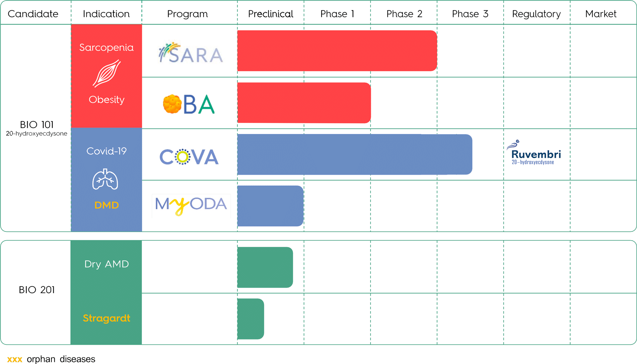Click the COVA program logo
Viewport: 637px width, 364px height.
click(189, 157)
